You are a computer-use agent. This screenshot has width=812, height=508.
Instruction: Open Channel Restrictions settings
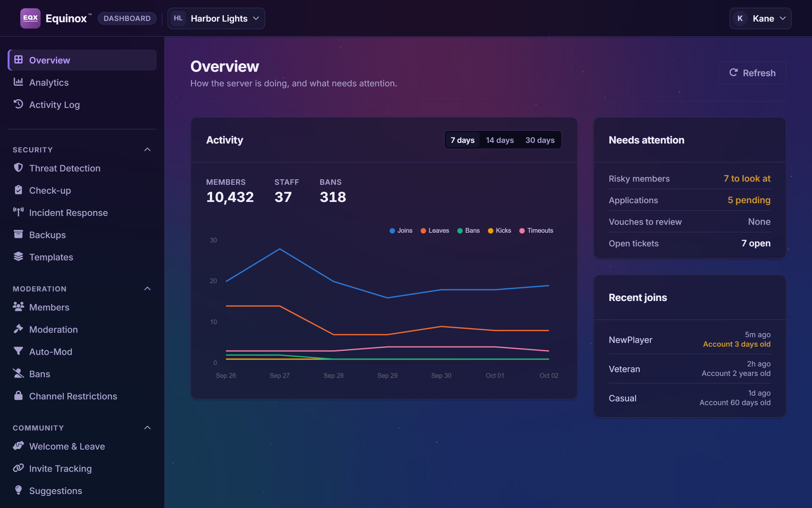[82, 396]
